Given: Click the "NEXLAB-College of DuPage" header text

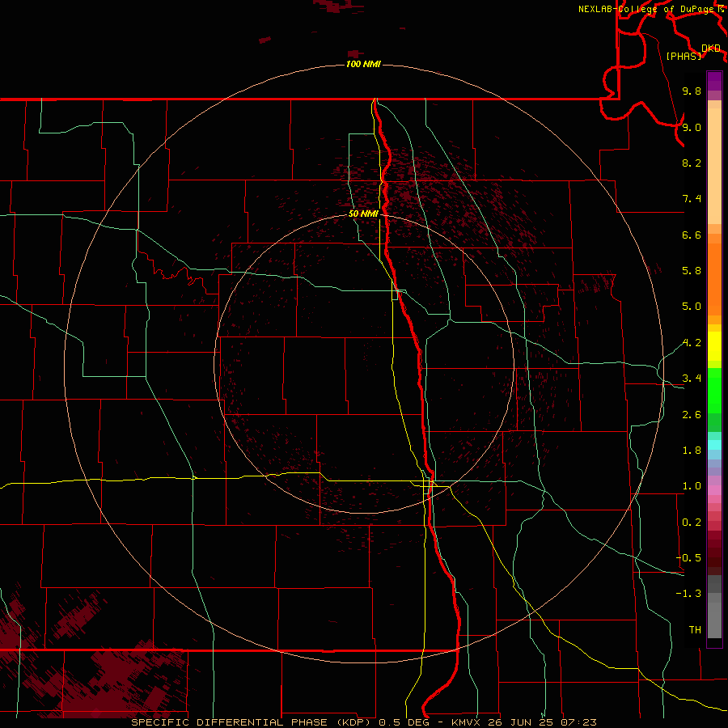Looking at the screenshot, I should tap(645, 9).
